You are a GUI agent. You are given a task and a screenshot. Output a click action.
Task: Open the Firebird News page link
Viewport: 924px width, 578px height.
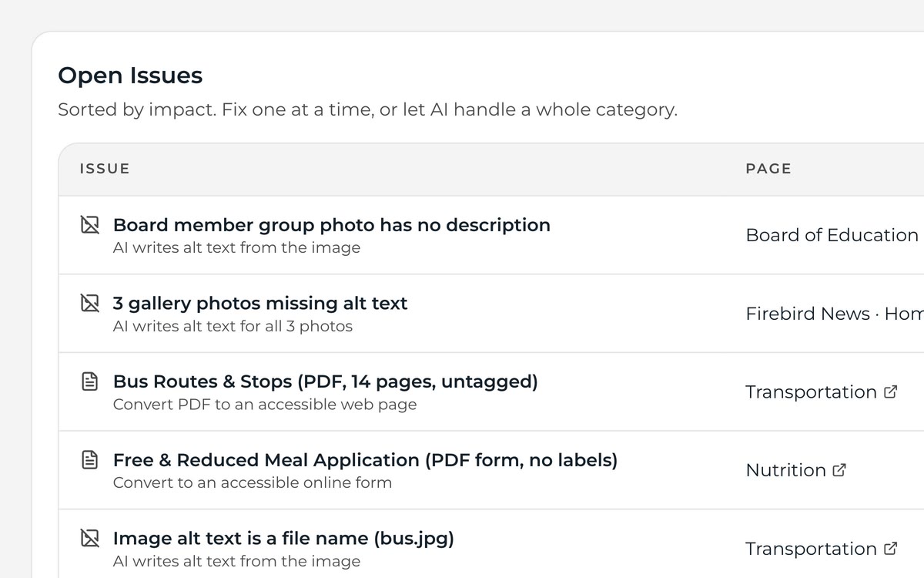[x=835, y=314]
